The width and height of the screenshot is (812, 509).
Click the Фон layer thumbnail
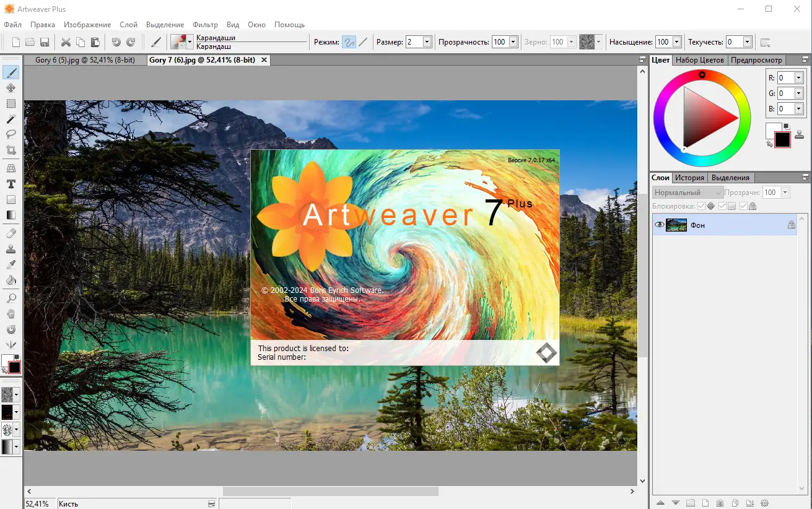point(676,225)
